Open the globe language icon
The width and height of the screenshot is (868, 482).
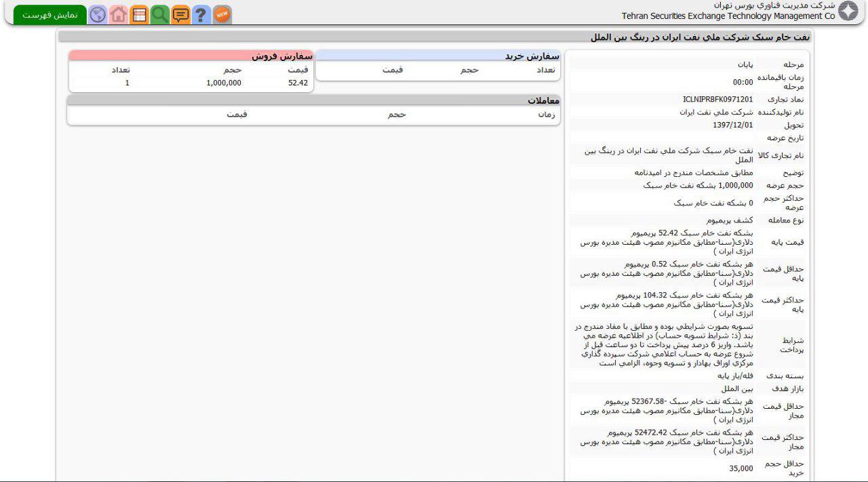click(98, 14)
